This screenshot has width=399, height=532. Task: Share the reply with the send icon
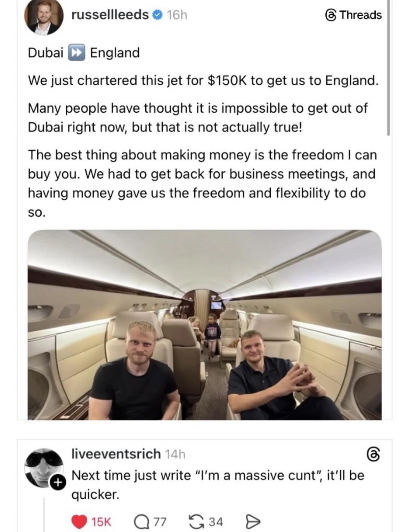252,522
